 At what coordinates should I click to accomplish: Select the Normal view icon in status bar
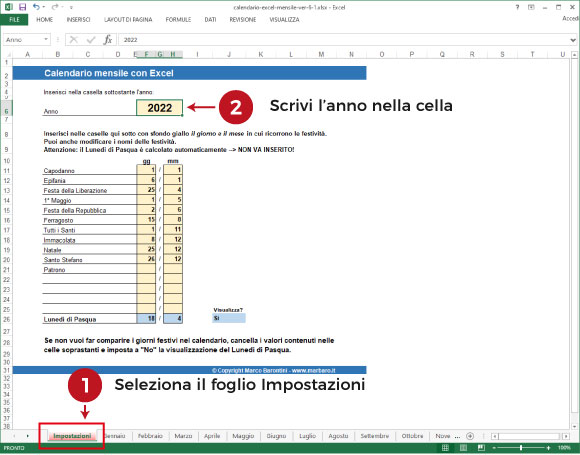445,448
